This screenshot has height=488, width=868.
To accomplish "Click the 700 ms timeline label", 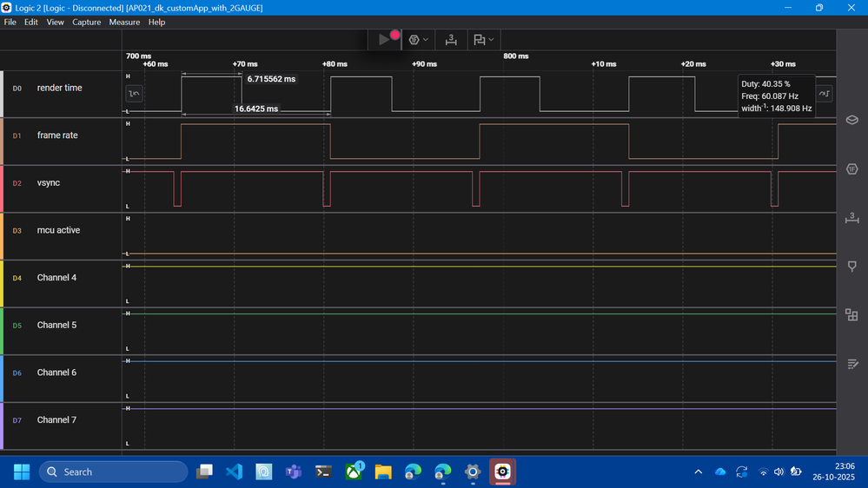I will [x=138, y=56].
